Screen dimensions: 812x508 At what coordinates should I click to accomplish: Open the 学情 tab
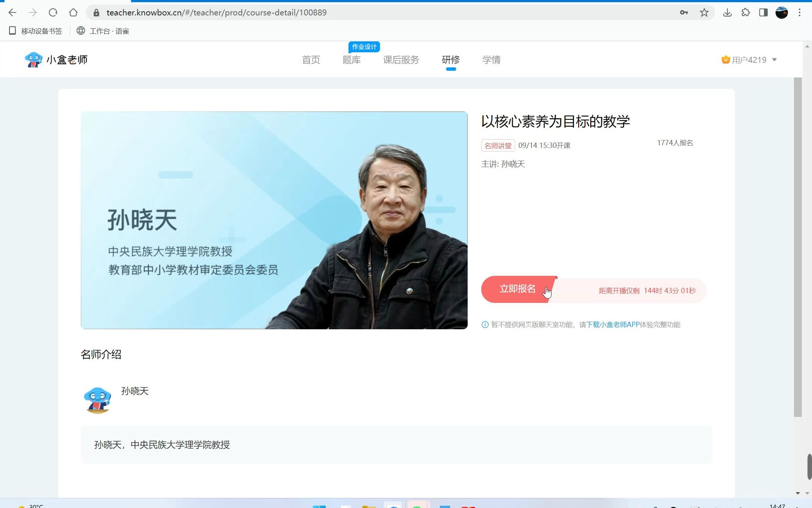coord(491,59)
